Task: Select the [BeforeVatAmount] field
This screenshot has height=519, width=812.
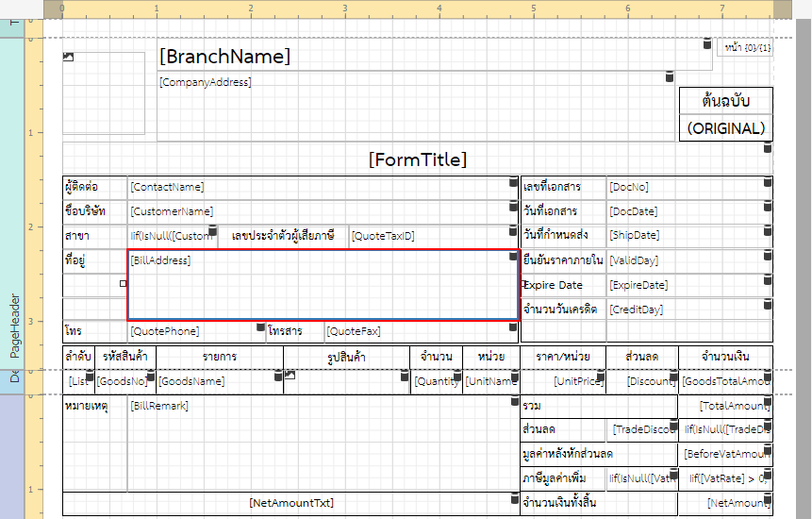Action: point(725,454)
